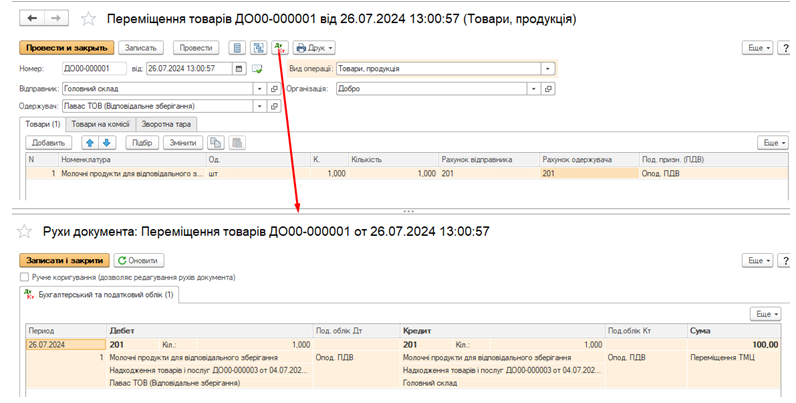Click Записати і закрити button
Image resolution: width=796 pixels, height=403 pixels.
pyautogui.click(x=63, y=260)
